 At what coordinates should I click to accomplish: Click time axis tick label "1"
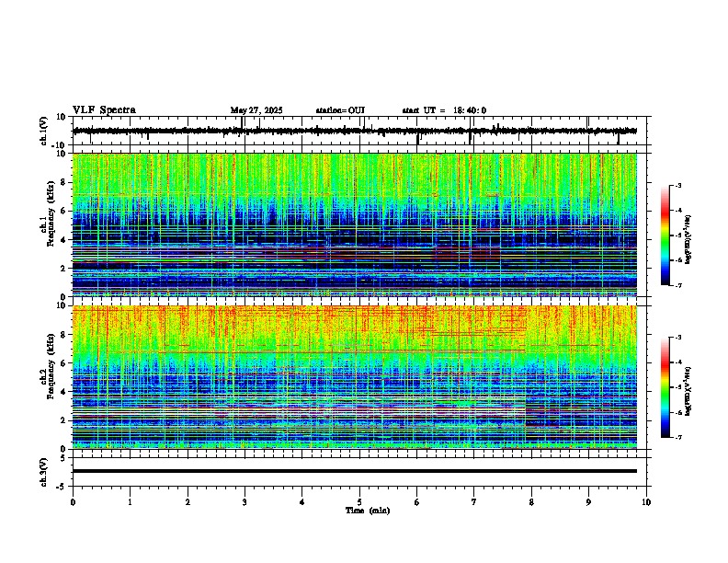(x=130, y=502)
